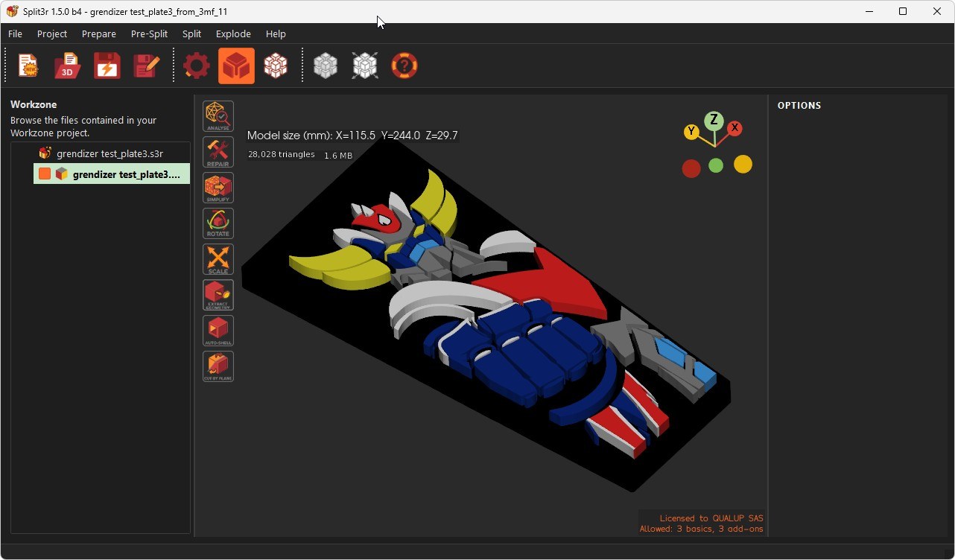Click the Allowed: 3 basics, 3 add-ons text
The image size is (955, 560).
coord(702,529)
